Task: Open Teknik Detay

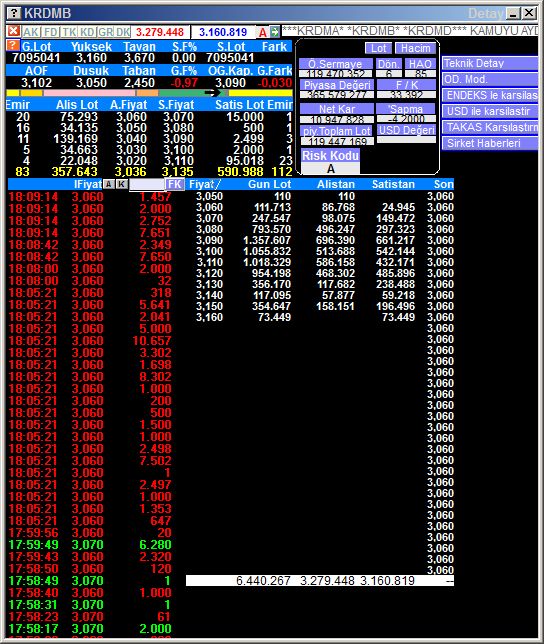Action: coord(490,63)
